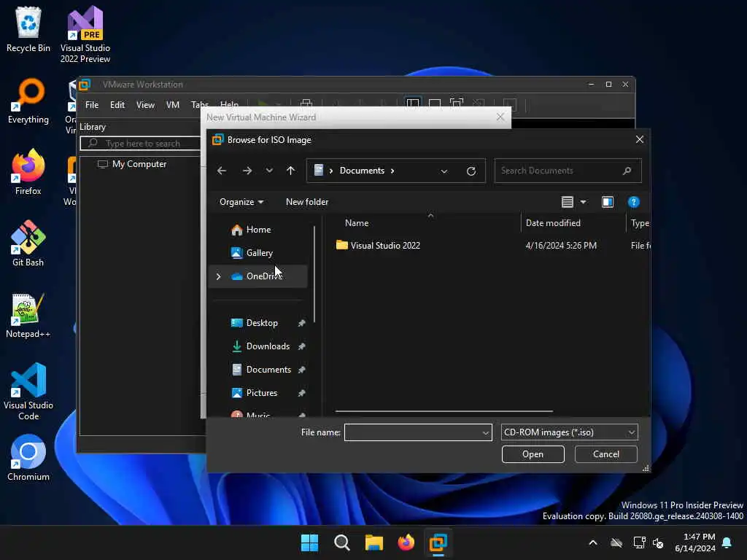Open File Explorer from taskbar
The width and height of the screenshot is (747, 560).
[374, 542]
